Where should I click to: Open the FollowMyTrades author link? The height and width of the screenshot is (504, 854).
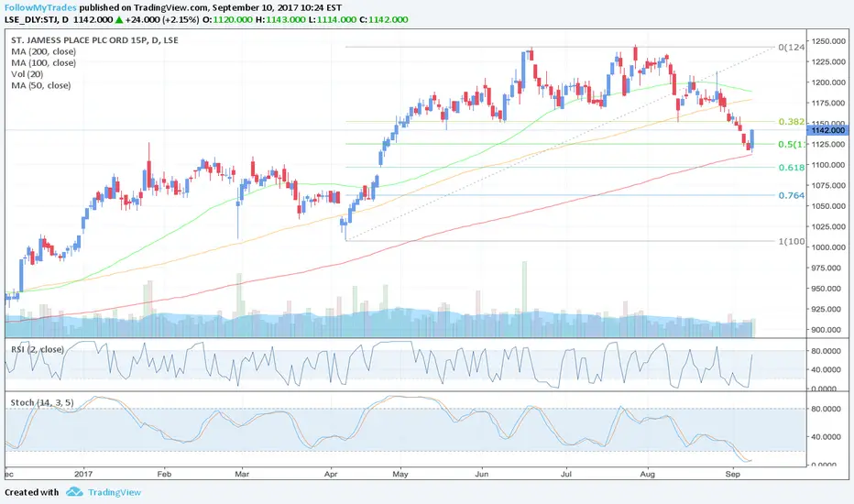[40, 7]
